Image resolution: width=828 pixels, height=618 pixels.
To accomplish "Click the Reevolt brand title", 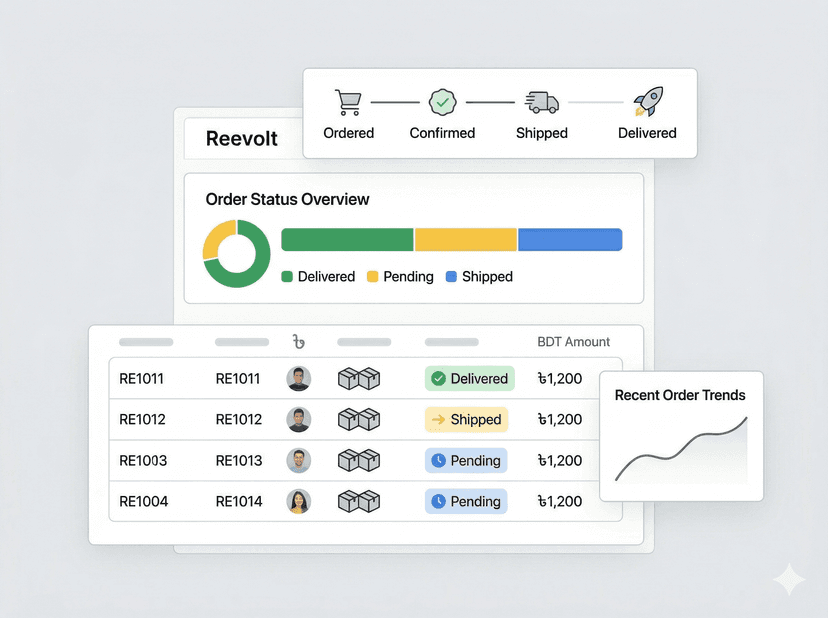I will (x=242, y=138).
